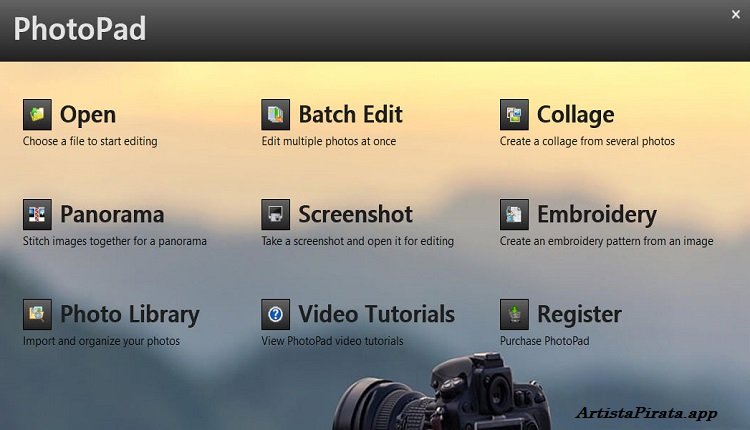Close the PhotoPad welcome dialog
The width and height of the screenshot is (750, 430).
736,14
